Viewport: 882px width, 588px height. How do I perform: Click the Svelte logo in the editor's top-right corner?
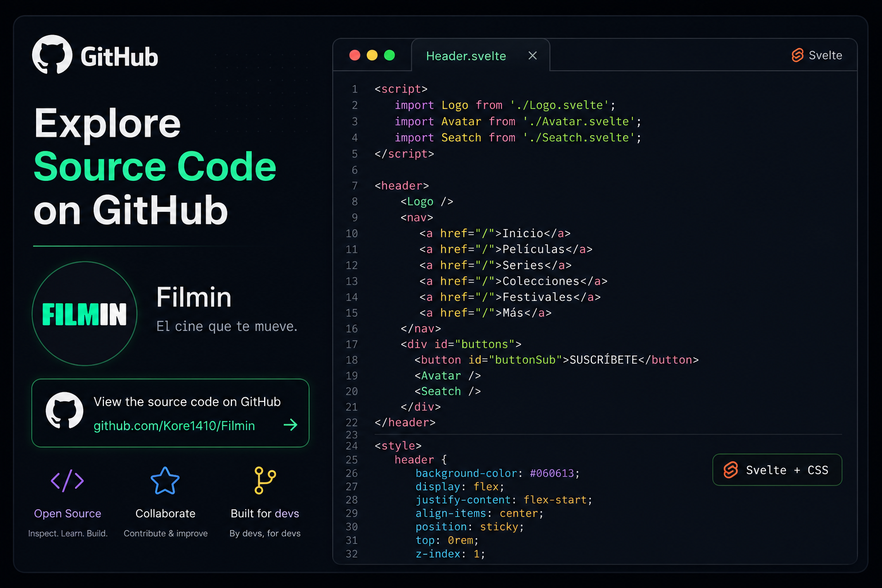[798, 55]
